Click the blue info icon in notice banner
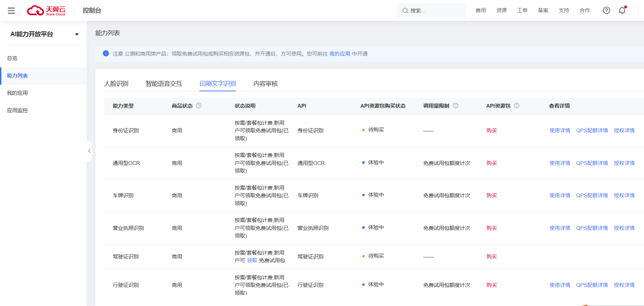Screen dimensions: 644x306 106,53
